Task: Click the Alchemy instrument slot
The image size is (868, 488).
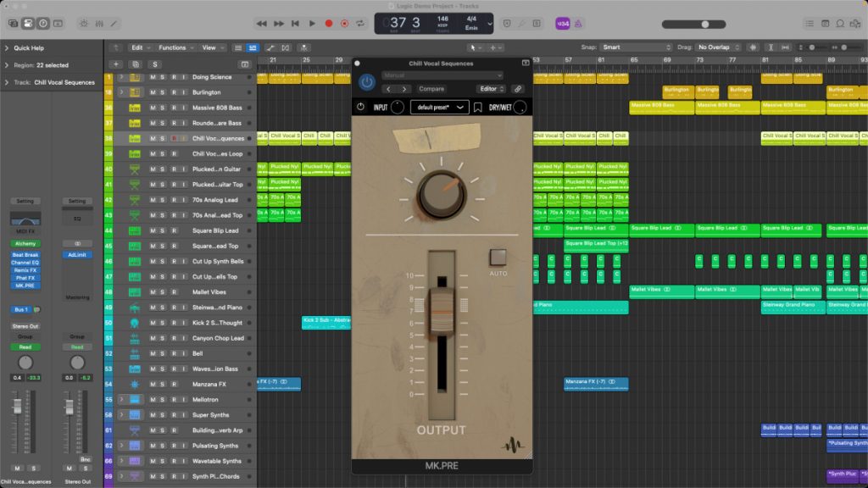Action: click(x=25, y=243)
